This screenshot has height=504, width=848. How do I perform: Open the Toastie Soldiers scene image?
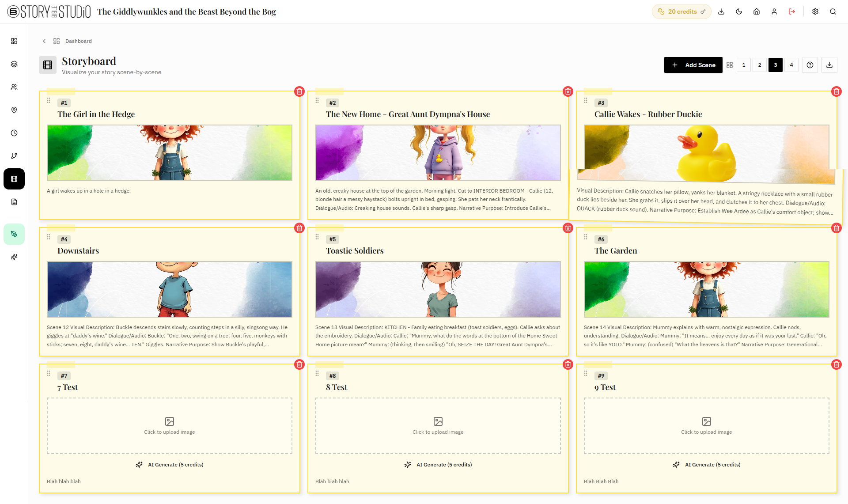tap(438, 289)
